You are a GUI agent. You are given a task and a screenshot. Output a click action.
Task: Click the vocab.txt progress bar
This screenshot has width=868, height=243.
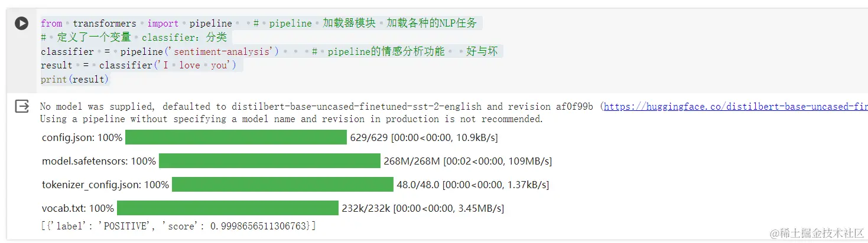[x=227, y=208]
